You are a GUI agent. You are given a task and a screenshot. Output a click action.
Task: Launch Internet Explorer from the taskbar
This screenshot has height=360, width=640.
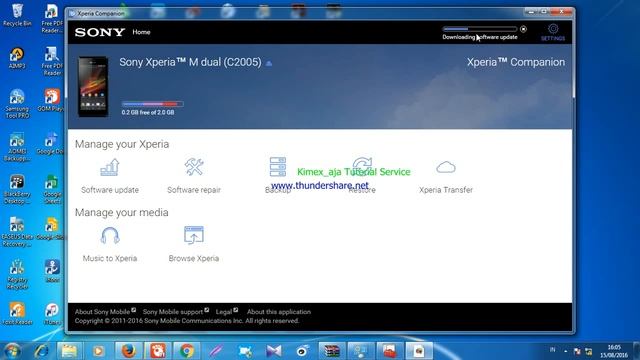point(41,351)
